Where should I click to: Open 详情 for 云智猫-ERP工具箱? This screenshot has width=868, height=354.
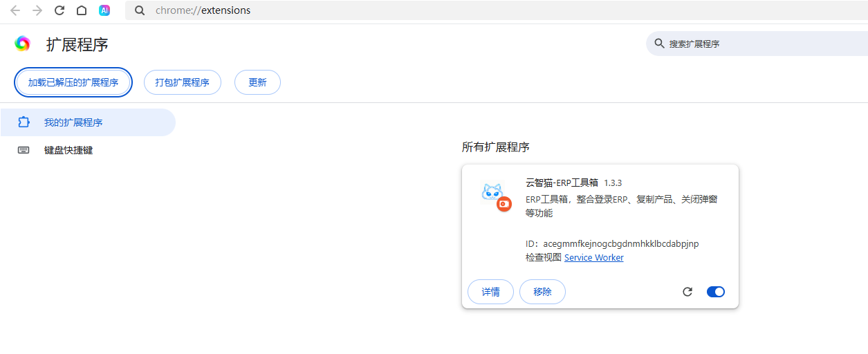click(x=490, y=292)
